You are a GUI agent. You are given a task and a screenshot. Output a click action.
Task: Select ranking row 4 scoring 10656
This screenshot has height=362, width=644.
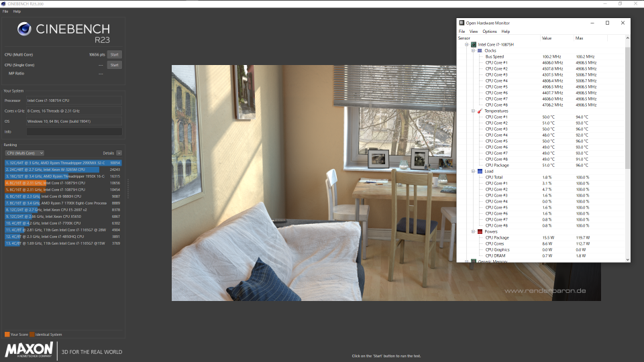pos(63,183)
